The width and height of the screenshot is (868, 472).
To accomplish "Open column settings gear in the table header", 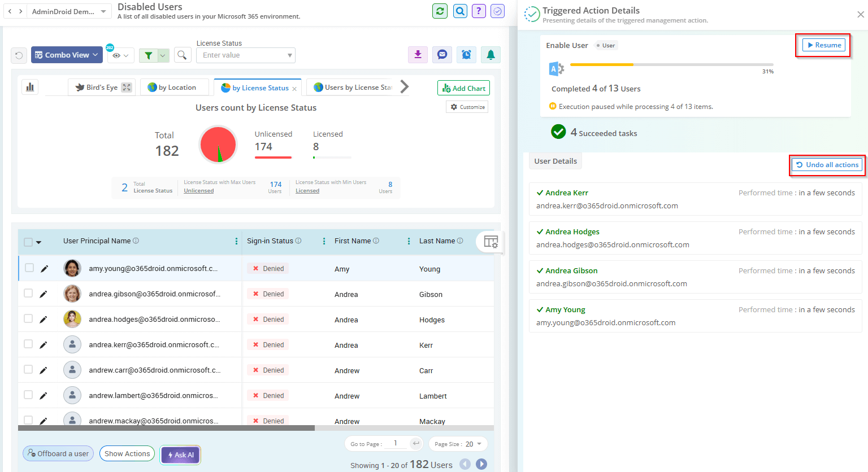I will point(491,242).
